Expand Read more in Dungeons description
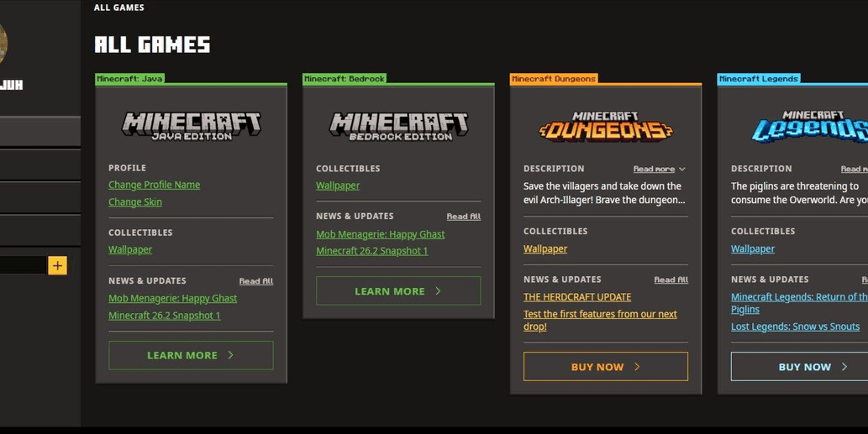The image size is (868, 434). tap(660, 169)
